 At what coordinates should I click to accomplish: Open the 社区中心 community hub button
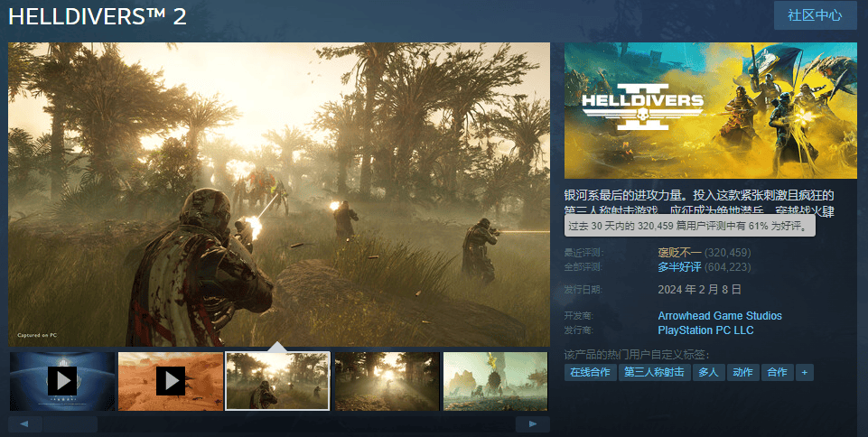(x=815, y=15)
